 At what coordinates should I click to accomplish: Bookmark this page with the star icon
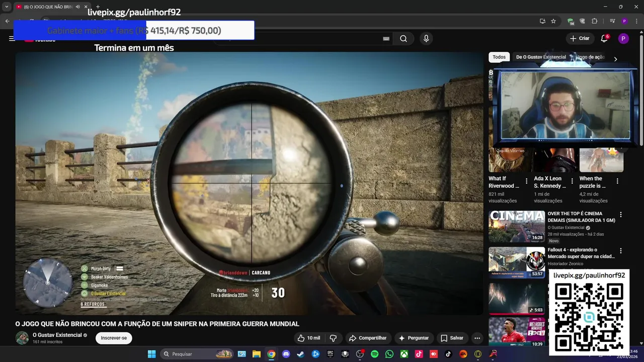553,21
